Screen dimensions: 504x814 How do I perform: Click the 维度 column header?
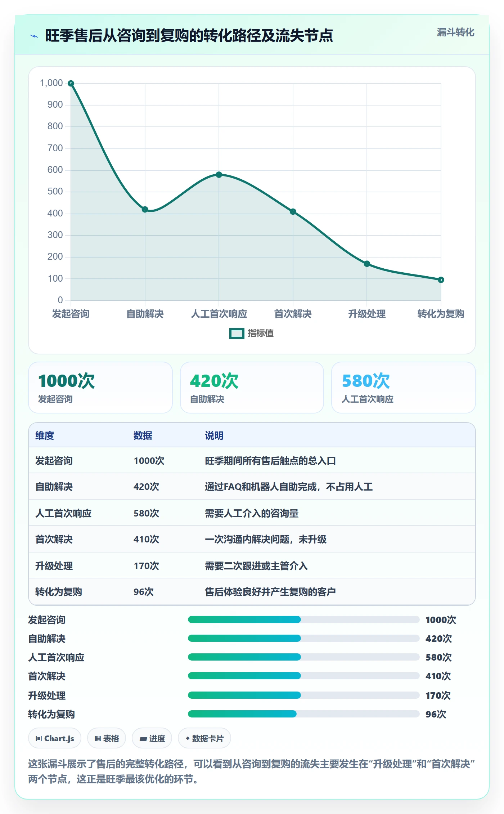pyautogui.click(x=45, y=435)
